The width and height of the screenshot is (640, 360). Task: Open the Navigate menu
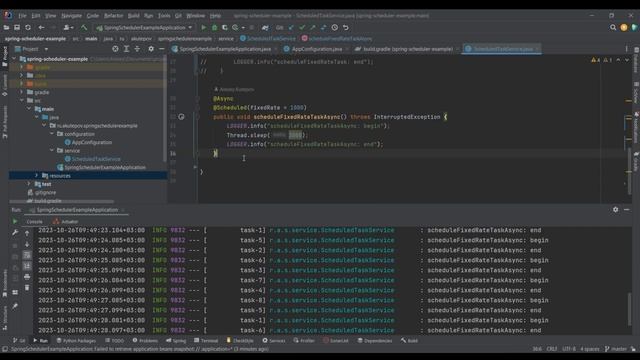coord(71,16)
